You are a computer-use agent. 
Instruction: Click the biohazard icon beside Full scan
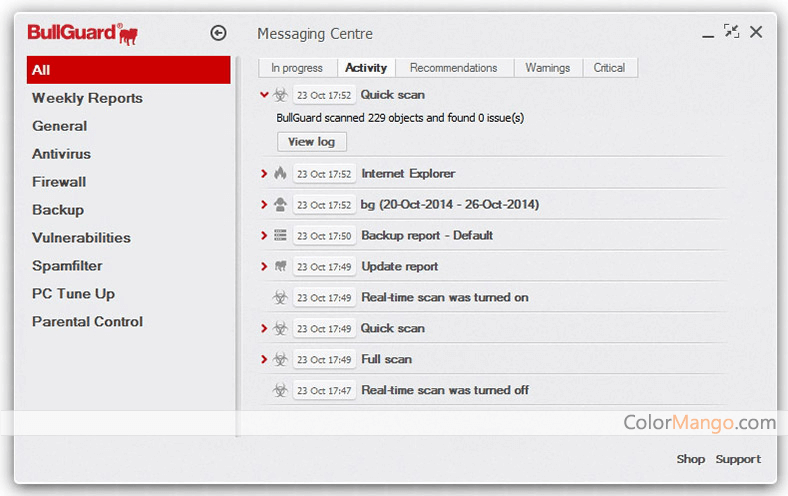point(280,359)
